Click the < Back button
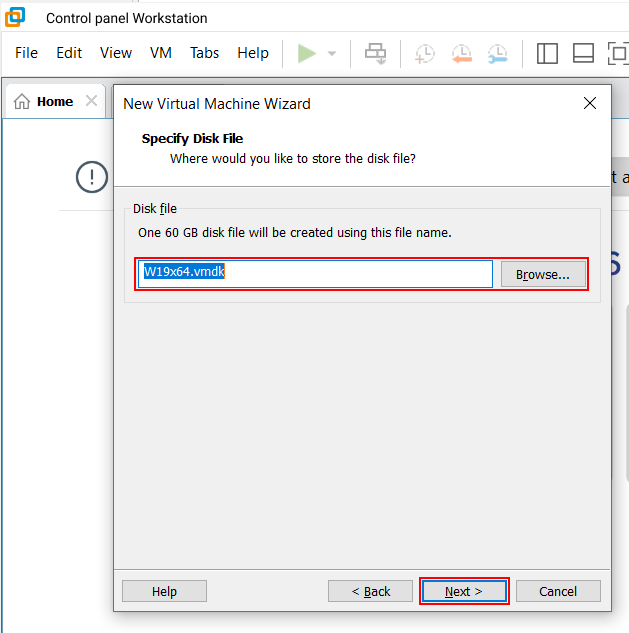629x633 pixels. [370, 591]
